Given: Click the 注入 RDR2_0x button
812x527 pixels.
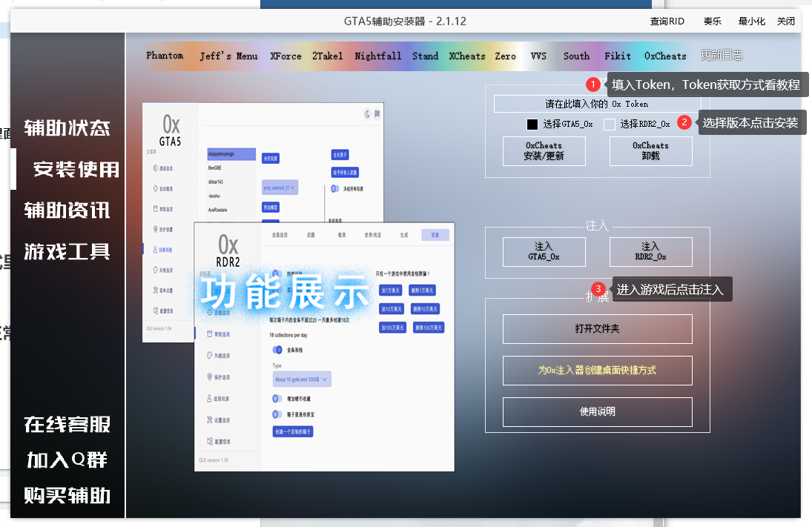Looking at the screenshot, I should tap(650, 252).
